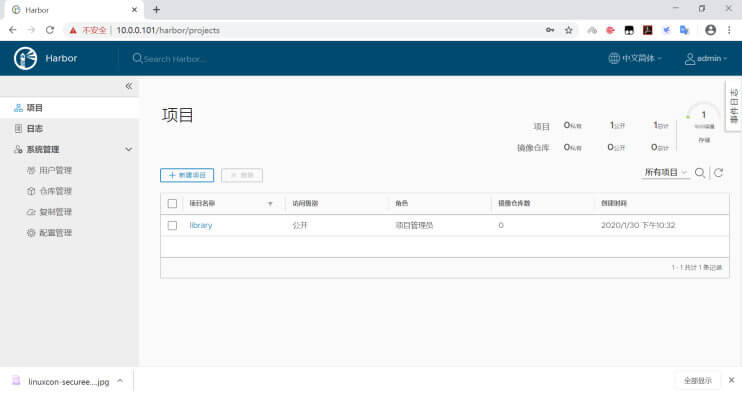Click the Harbor lighthouse logo
This screenshot has height=394, width=742.
click(x=26, y=59)
